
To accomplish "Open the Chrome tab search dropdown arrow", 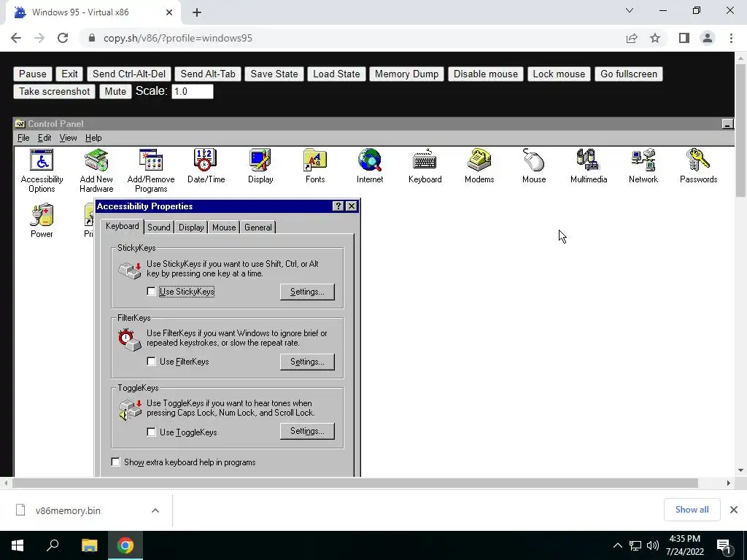I will (630, 10).
